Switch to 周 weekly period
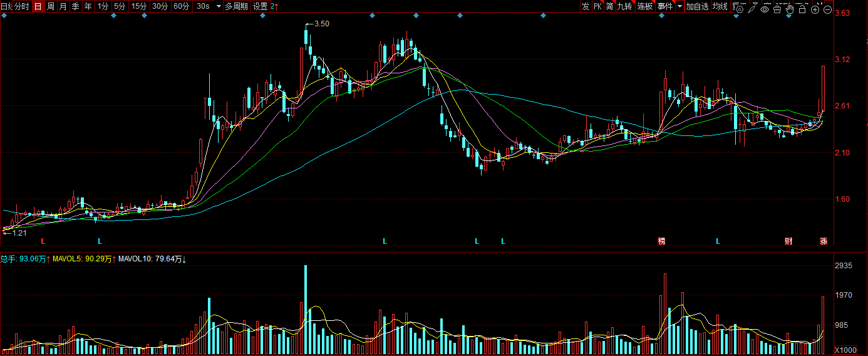Viewport: 868px width, 356px height. click(x=51, y=6)
